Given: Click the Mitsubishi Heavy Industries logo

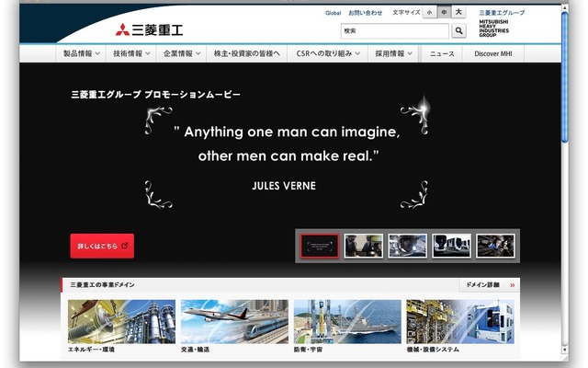Looking at the screenshot, I should click(149, 29).
